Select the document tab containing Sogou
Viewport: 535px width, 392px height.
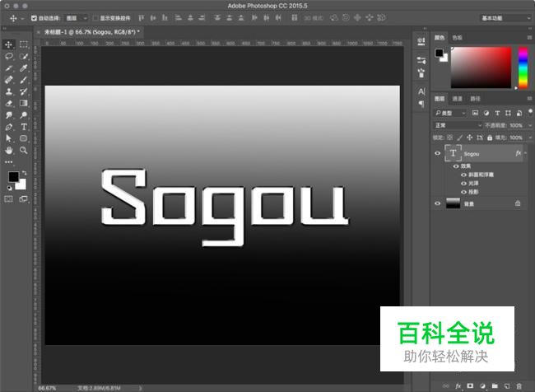(90, 32)
